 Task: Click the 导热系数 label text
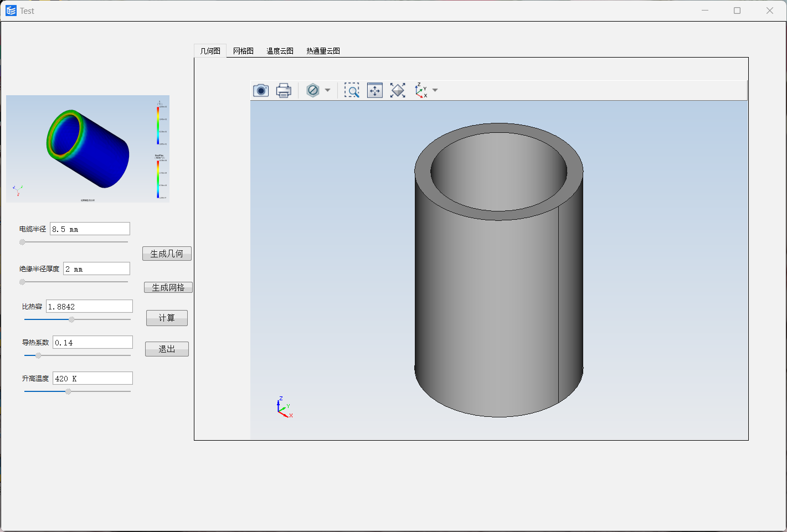tap(35, 342)
